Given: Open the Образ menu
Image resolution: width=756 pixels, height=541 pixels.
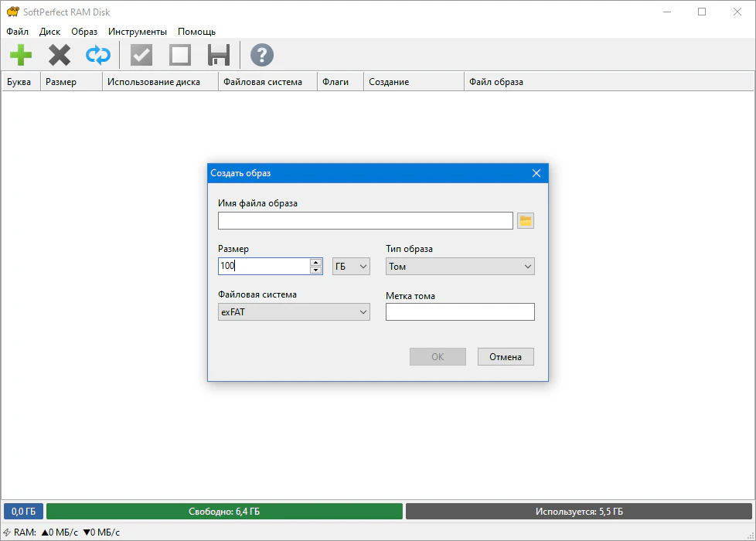Looking at the screenshot, I should click(x=84, y=32).
